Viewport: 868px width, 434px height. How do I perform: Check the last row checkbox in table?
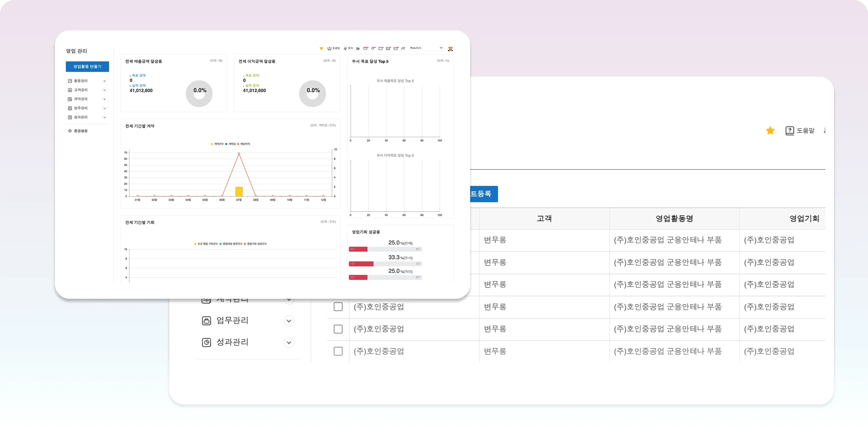tap(338, 351)
